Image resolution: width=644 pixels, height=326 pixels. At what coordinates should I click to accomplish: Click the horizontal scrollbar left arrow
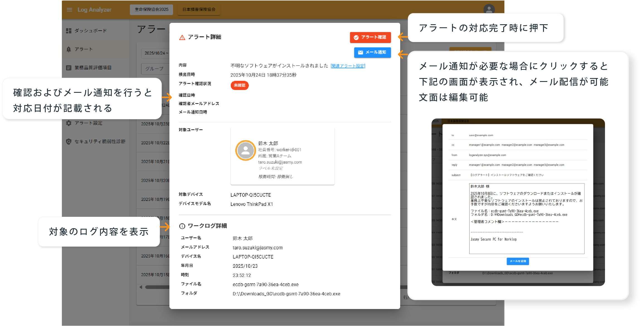(141, 287)
